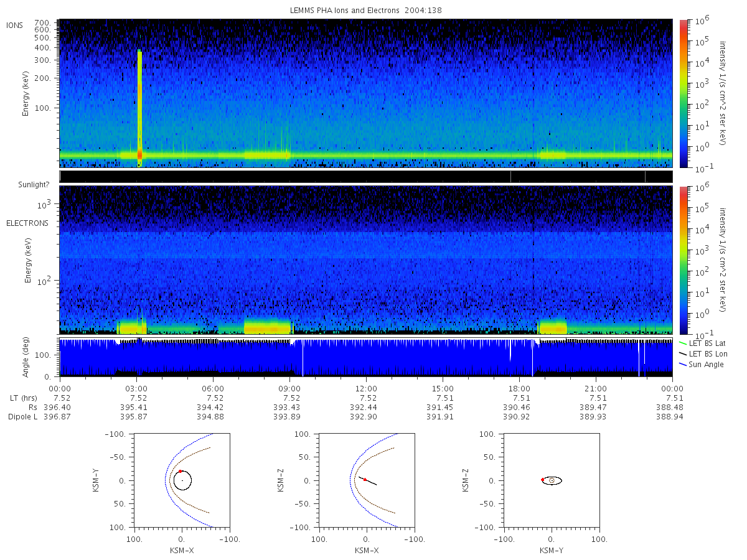Click the ELECTRONS panel label
Image resolution: width=747 pixels, height=560 pixels.
click(x=27, y=223)
